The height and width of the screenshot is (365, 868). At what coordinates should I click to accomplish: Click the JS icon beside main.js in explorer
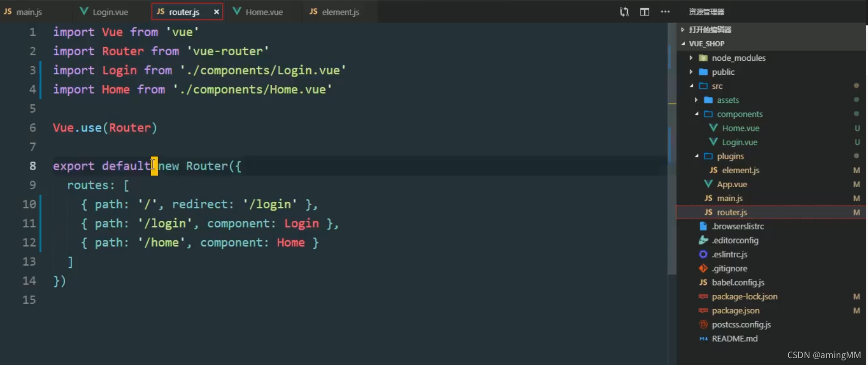click(x=709, y=198)
